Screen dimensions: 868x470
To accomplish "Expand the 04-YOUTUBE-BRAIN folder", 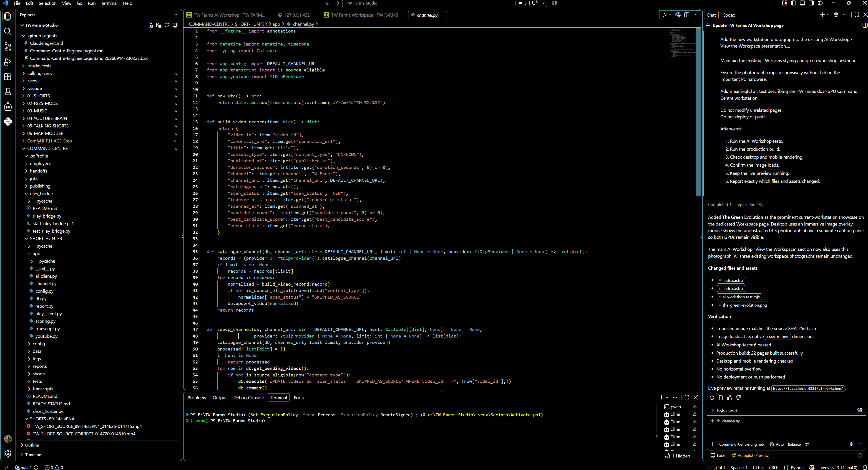I will click(47, 118).
